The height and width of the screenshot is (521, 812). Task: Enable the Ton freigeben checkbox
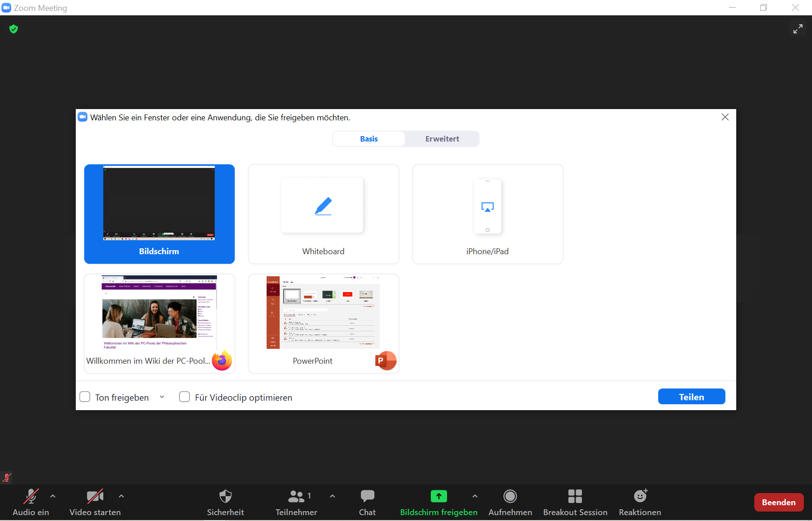tap(85, 397)
